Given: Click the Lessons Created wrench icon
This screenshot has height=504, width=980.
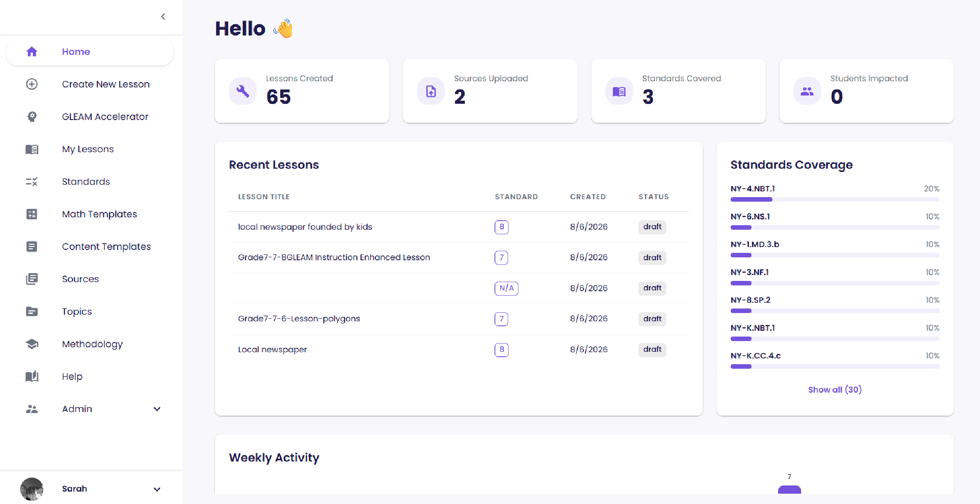Looking at the screenshot, I should (x=243, y=91).
